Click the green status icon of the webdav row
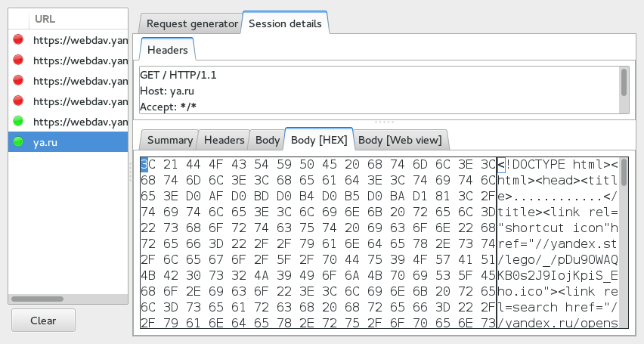 click(x=19, y=121)
